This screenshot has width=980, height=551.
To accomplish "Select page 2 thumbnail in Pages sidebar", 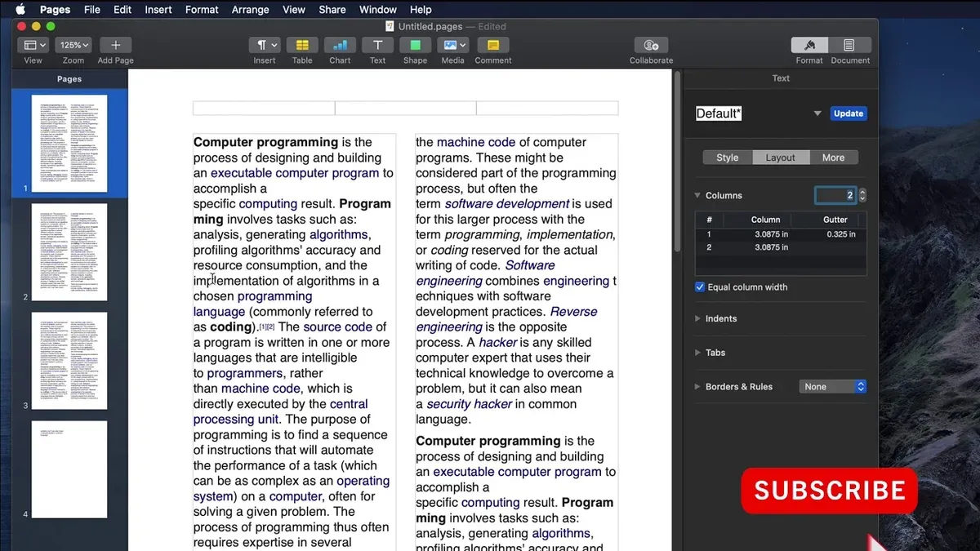I will pos(69,251).
